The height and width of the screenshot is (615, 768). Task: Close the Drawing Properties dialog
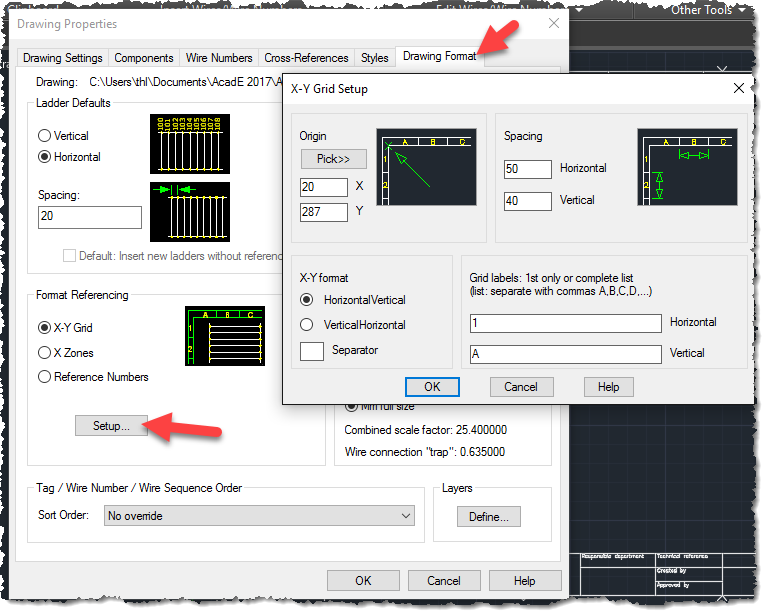(x=553, y=23)
